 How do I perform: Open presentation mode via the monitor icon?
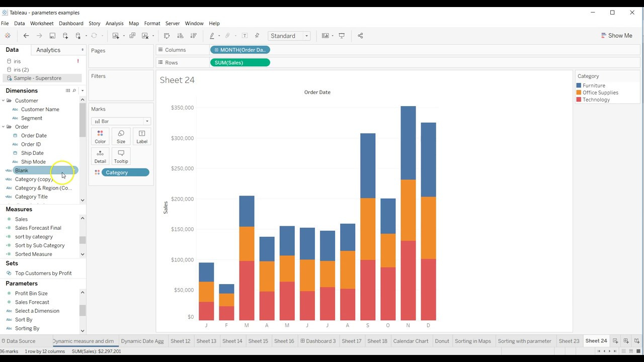342,36
